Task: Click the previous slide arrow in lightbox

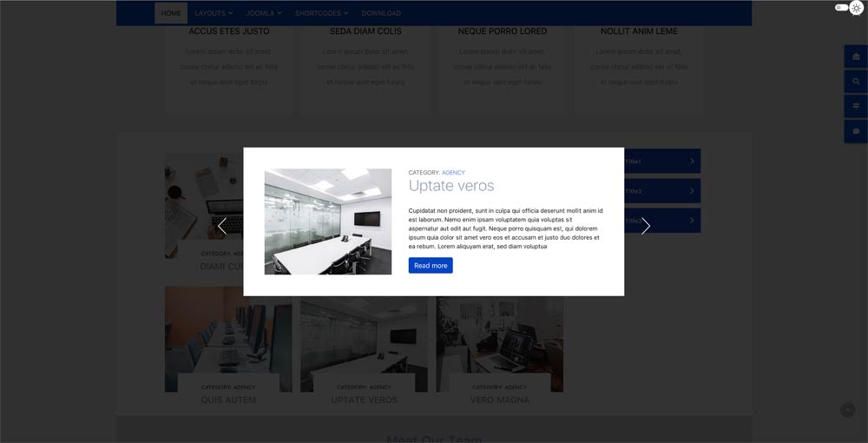Action: point(222,226)
